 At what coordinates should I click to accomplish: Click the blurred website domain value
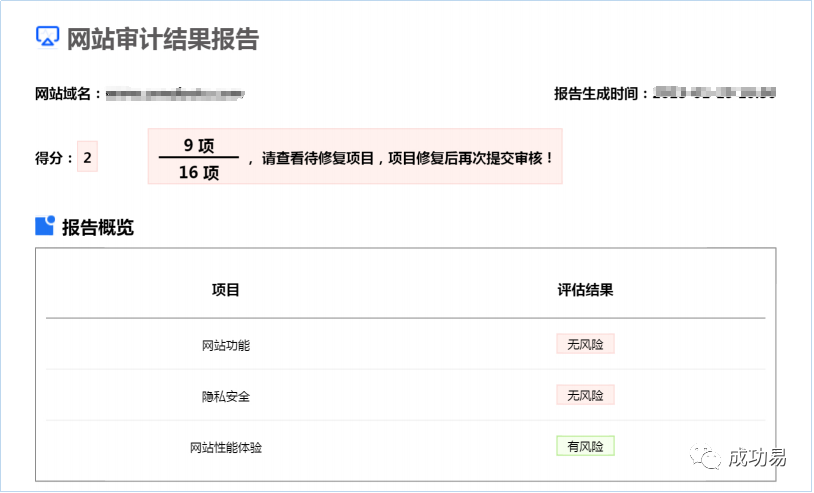tap(175, 94)
